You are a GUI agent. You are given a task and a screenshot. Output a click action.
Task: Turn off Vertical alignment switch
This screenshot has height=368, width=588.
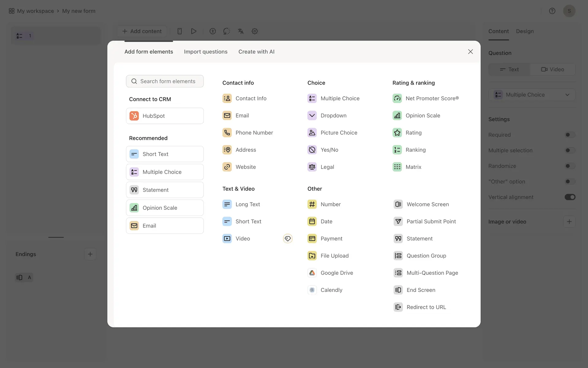[x=570, y=197]
